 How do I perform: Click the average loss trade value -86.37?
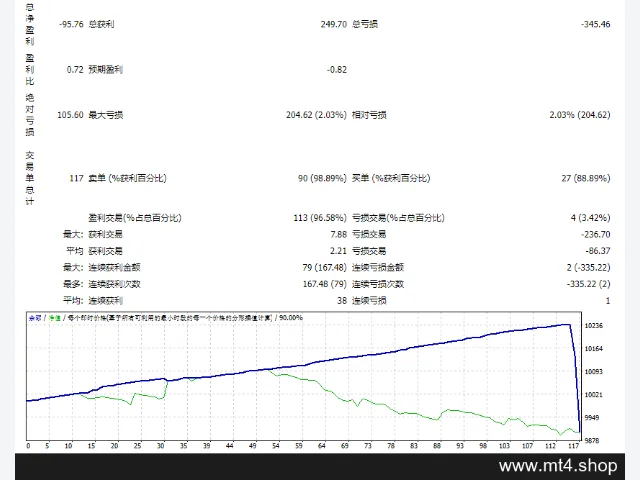point(598,251)
